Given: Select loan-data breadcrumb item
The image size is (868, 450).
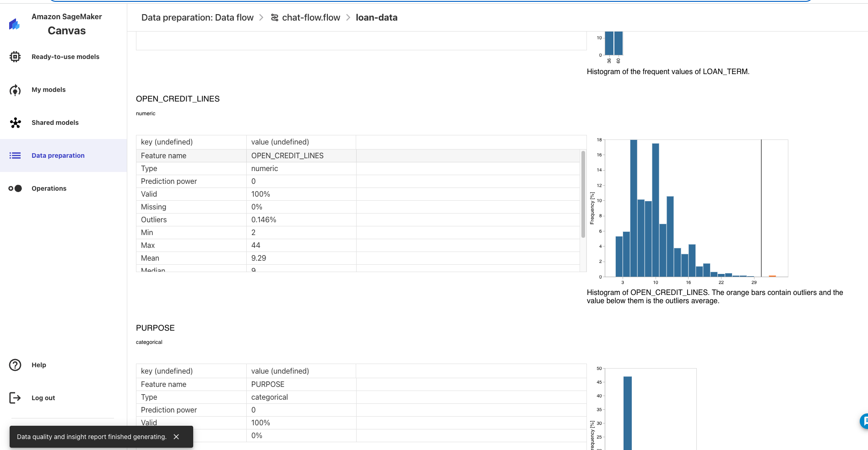Looking at the screenshot, I should pos(376,17).
